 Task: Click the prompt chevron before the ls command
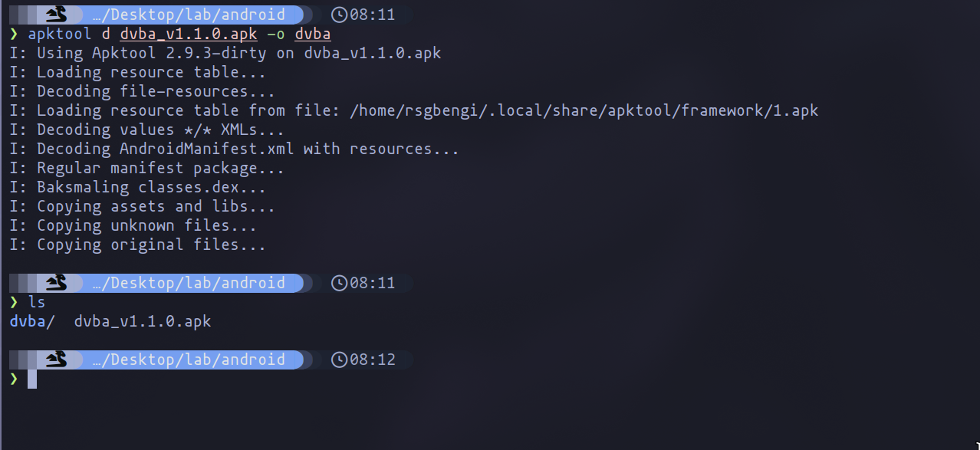(14, 302)
